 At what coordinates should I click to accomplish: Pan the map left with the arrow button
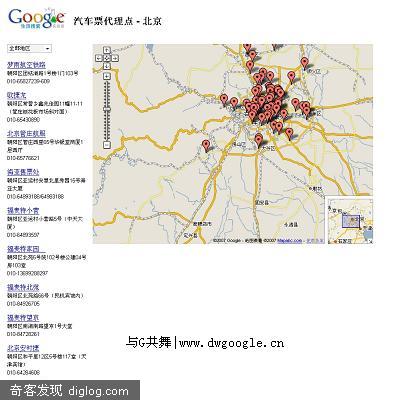(99, 58)
